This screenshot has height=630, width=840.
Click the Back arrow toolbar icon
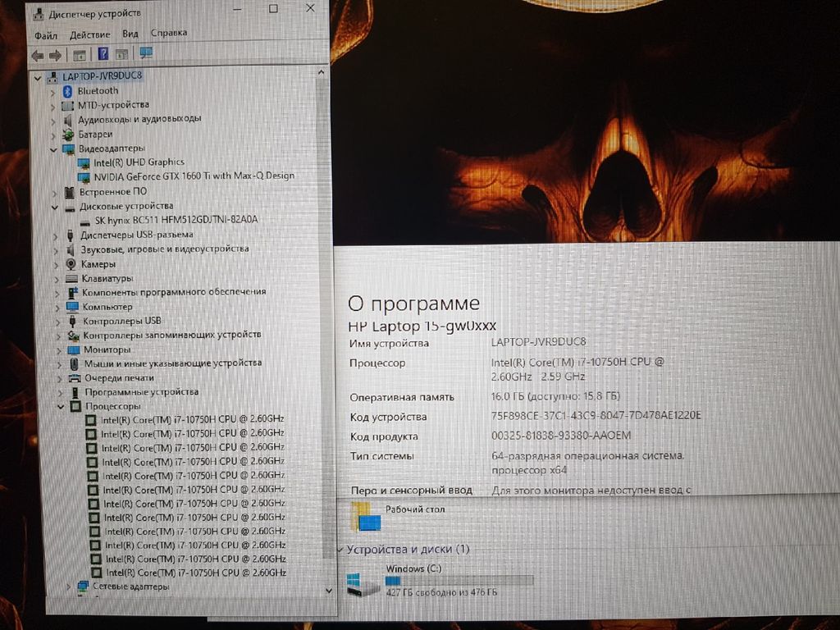click(x=38, y=55)
